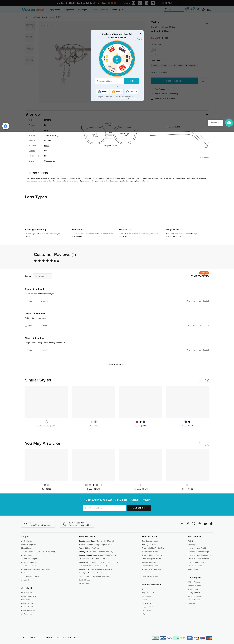Viewport: 234px width, 644px height.
Task: Click WRITE A REVIEW link
Action: coord(201,276)
